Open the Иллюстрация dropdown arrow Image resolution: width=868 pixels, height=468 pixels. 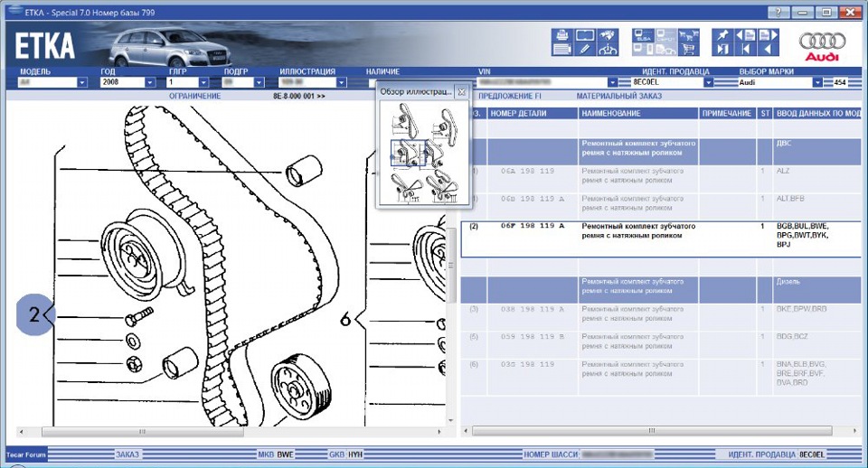342,82
